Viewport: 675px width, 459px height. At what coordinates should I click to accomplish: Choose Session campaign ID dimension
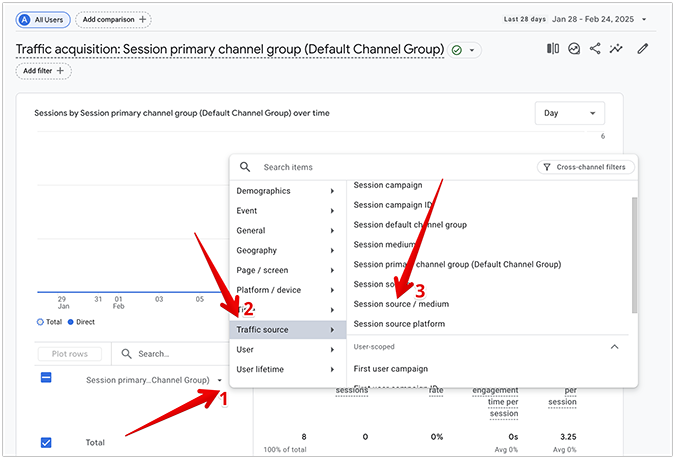coord(393,205)
